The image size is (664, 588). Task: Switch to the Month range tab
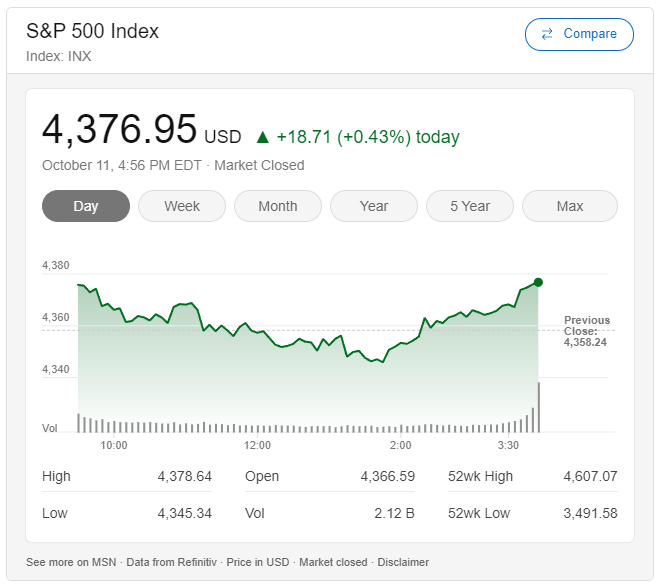tap(278, 206)
